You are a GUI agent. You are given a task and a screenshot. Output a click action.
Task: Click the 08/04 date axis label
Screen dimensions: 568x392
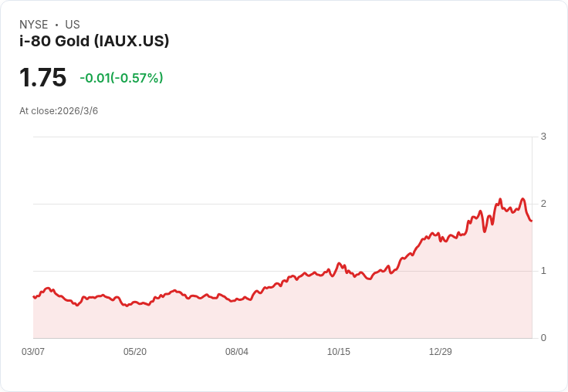pos(237,351)
